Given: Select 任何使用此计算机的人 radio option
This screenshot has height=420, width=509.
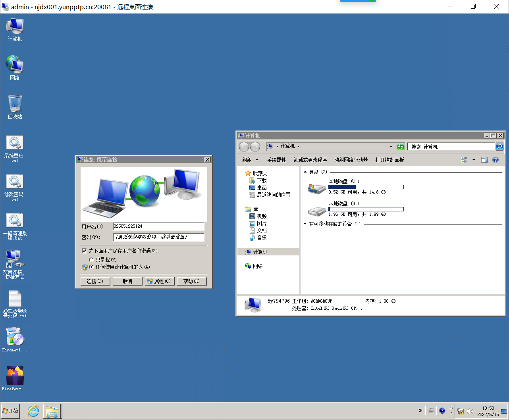Looking at the screenshot, I should 91,267.
